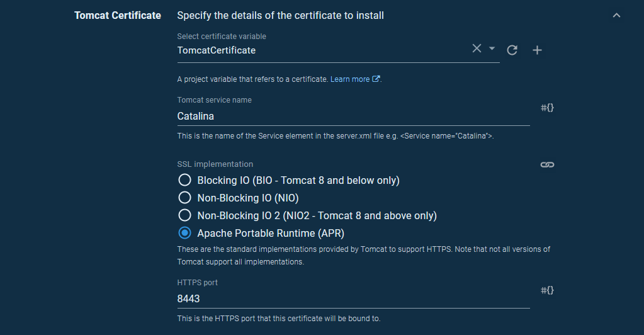Click the external link icon after Learn more

(376, 79)
